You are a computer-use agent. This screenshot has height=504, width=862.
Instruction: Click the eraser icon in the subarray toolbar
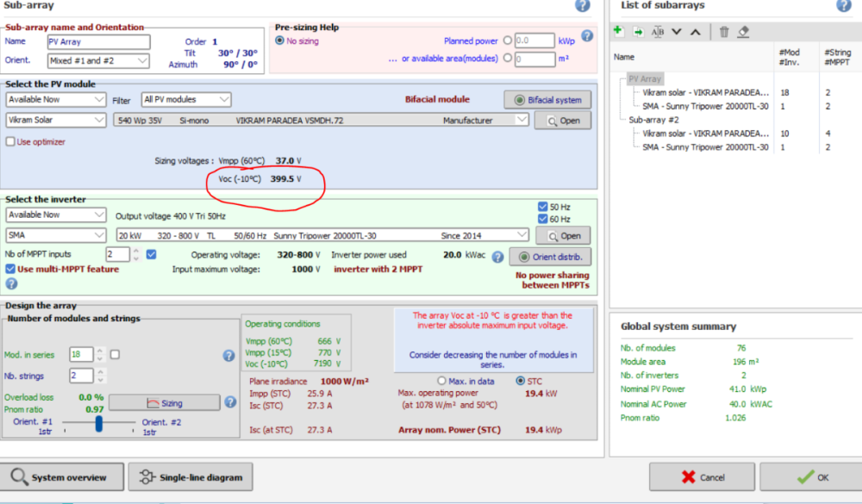click(744, 32)
